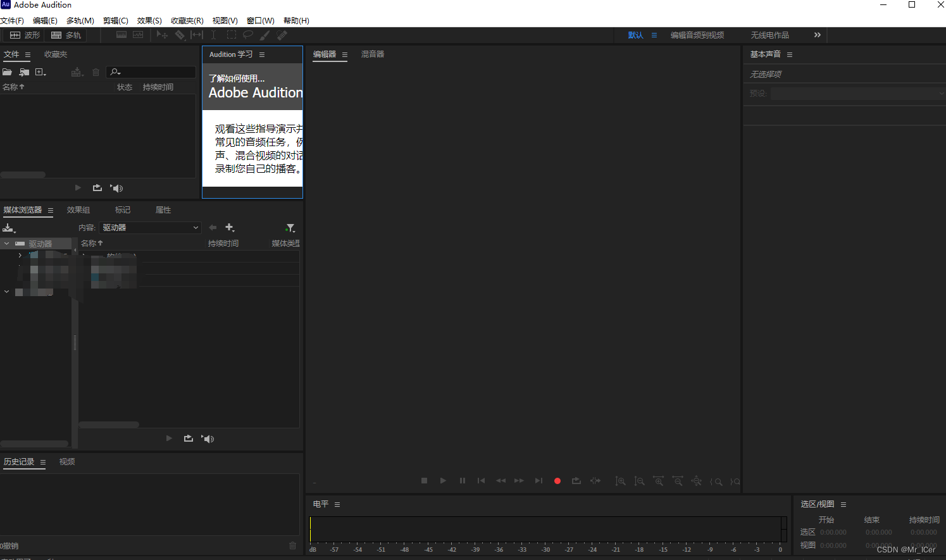Image resolution: width=946 pixels, height=560 pixels.
Task: Collapse the 驱动器 tree node
Action: (x=6, y=244)
